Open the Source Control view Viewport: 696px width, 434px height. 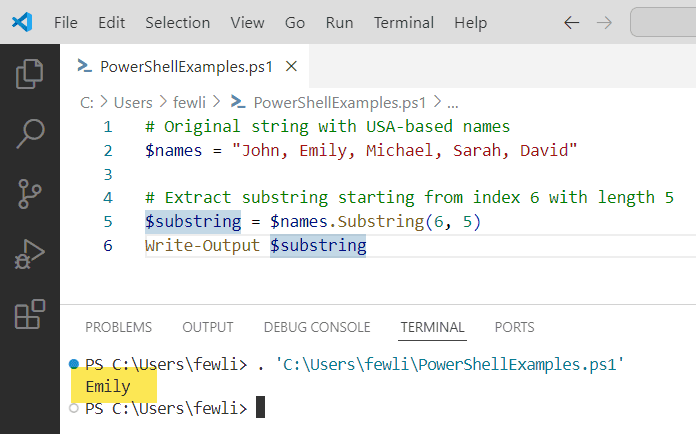tap(30, 193)
